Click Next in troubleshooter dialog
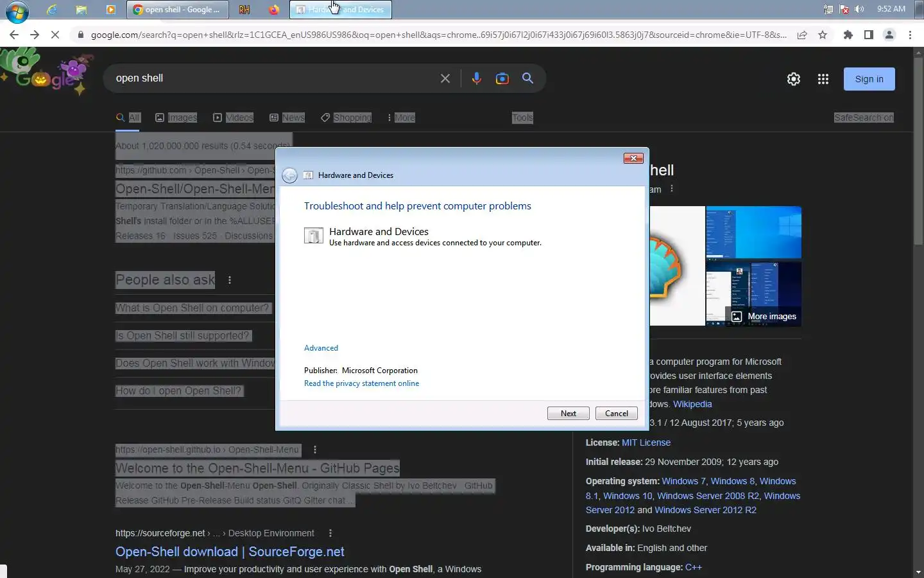The image size is (924, 578). (x=568, y=414)
